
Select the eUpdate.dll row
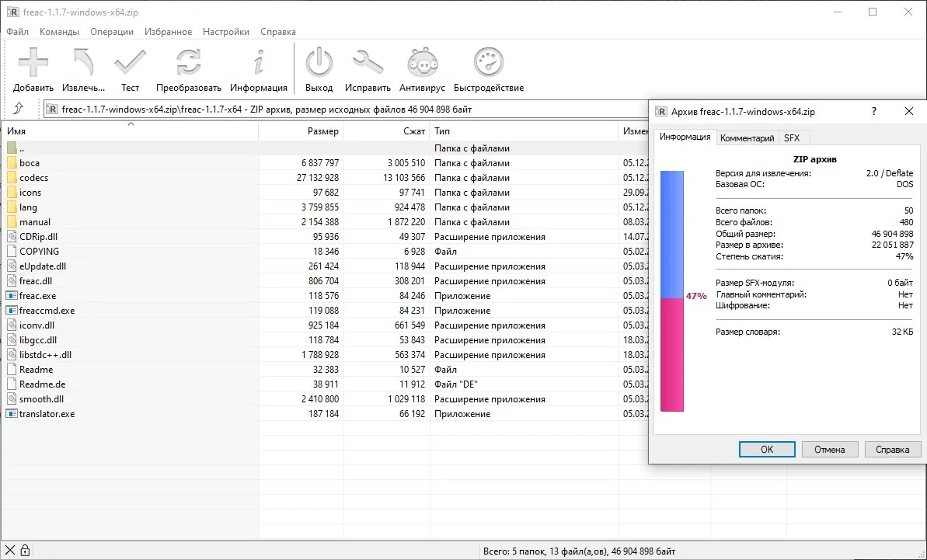pos(326,266)
